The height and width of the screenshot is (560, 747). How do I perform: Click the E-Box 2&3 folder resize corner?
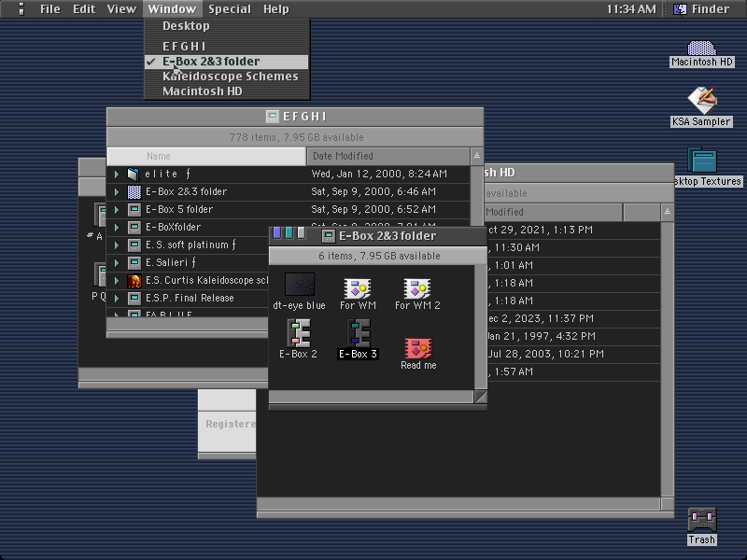480,396
